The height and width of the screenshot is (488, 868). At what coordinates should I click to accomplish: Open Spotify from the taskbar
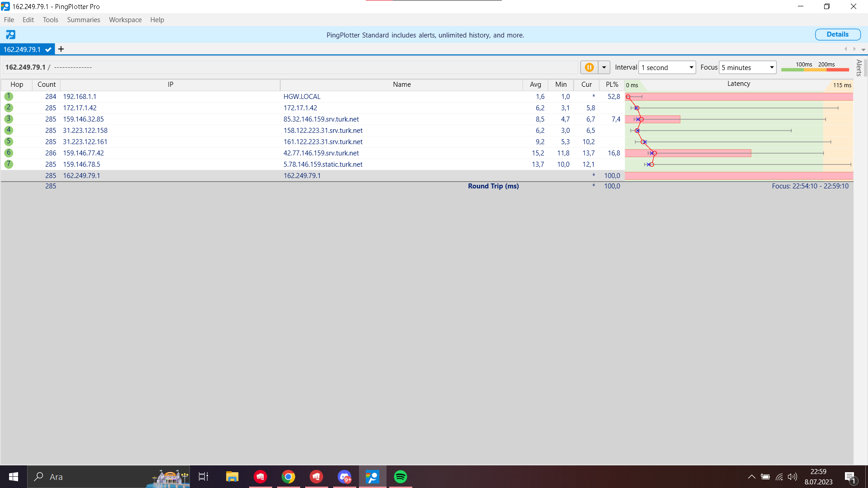(x=400, y=477)
